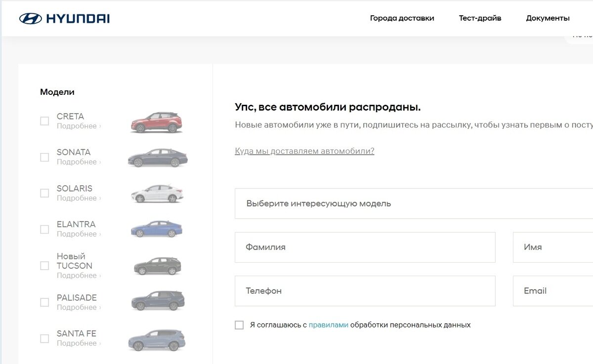The image size is (593, 364).
Task: Focus the Телефон input field
Action: click(365, 291)
